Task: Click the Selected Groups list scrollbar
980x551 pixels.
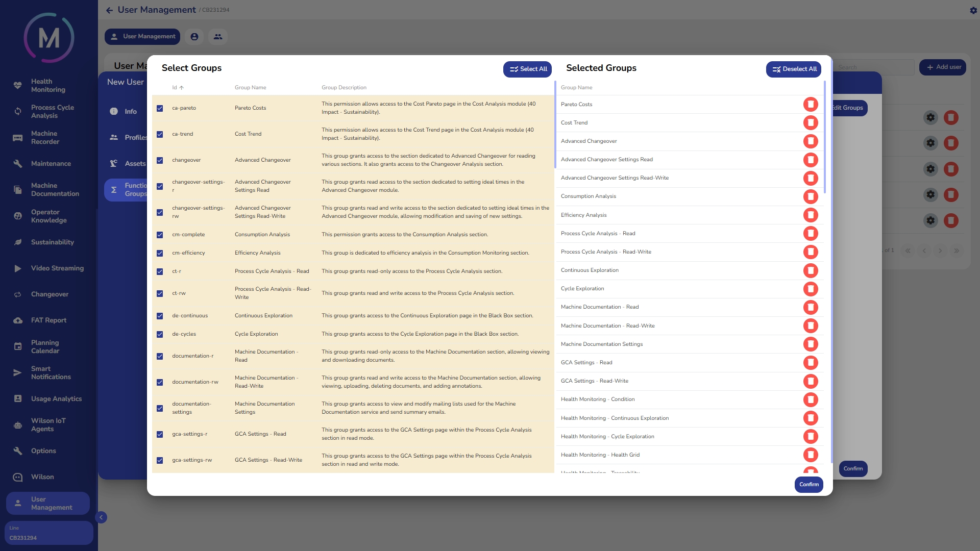Action: [825, 138]
